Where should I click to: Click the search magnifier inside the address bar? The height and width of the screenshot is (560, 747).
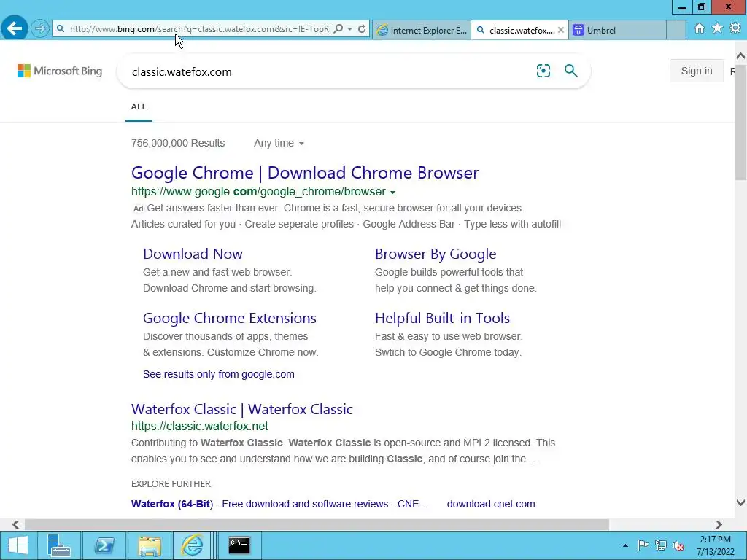[x=338, y=29]
